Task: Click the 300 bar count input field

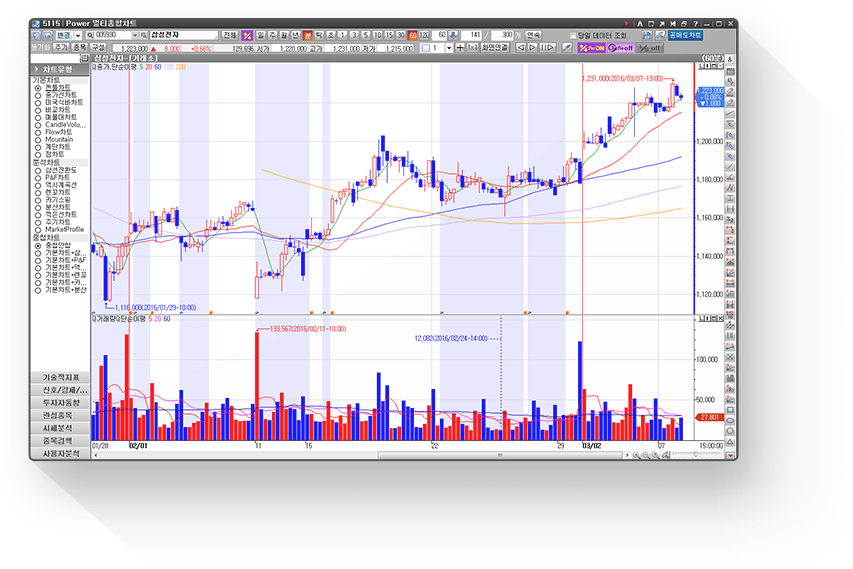Action: (502, 35)
